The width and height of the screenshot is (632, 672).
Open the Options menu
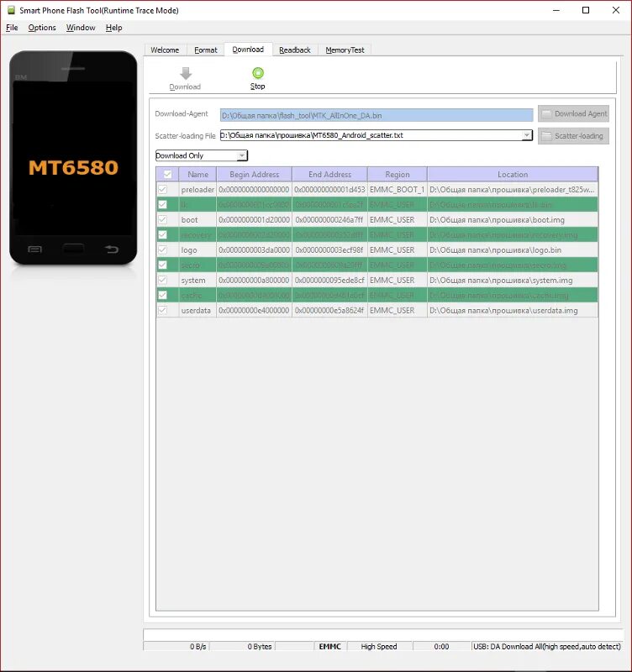(x=42, y=28)
